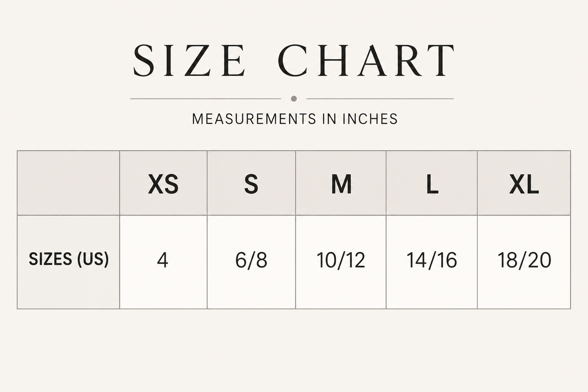Select the 6/8 size cell
The height and width of the screenshot is (392, 588).
click(251, 262)
